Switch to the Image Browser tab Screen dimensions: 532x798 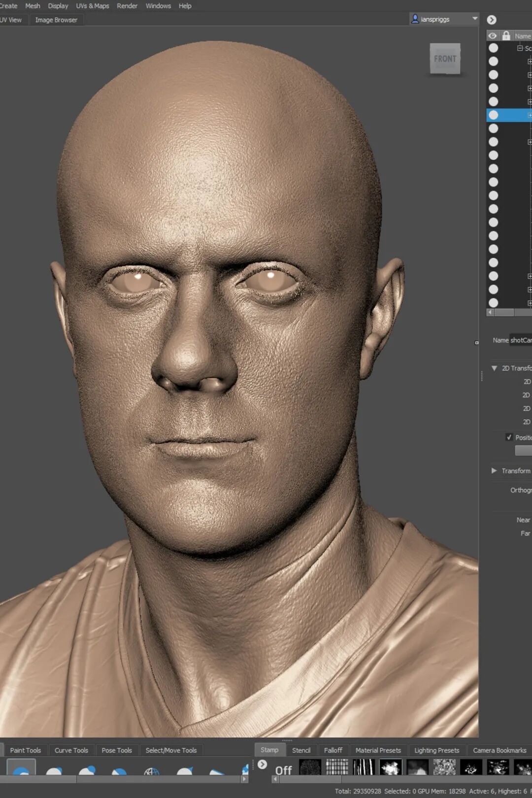pyautogui.click(x=56, y=20)
